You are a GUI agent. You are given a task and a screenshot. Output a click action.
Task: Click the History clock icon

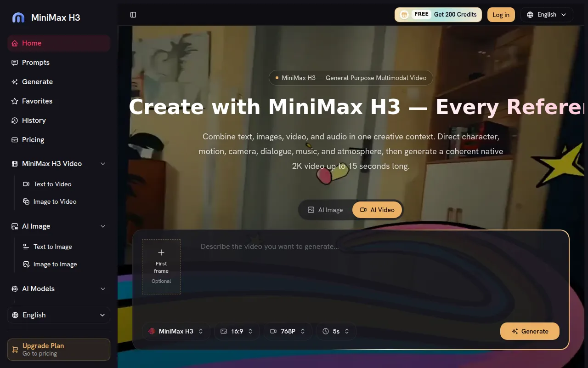[x=15, y=121]
